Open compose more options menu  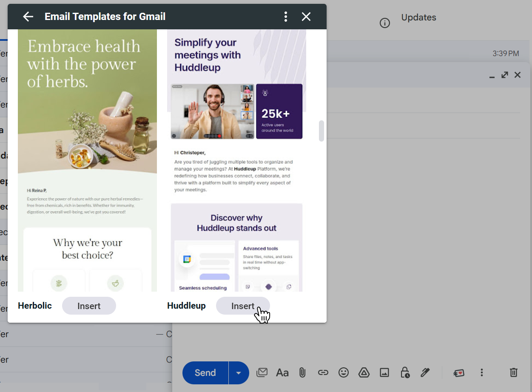[x=482, y=372]
